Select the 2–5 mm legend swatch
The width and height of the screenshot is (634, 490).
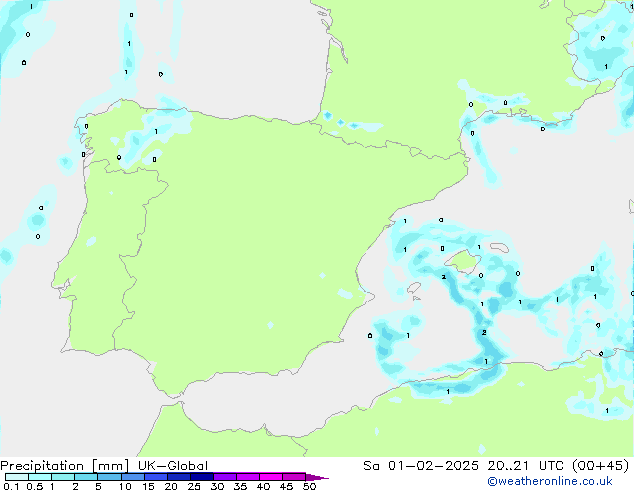coord(86,477)
